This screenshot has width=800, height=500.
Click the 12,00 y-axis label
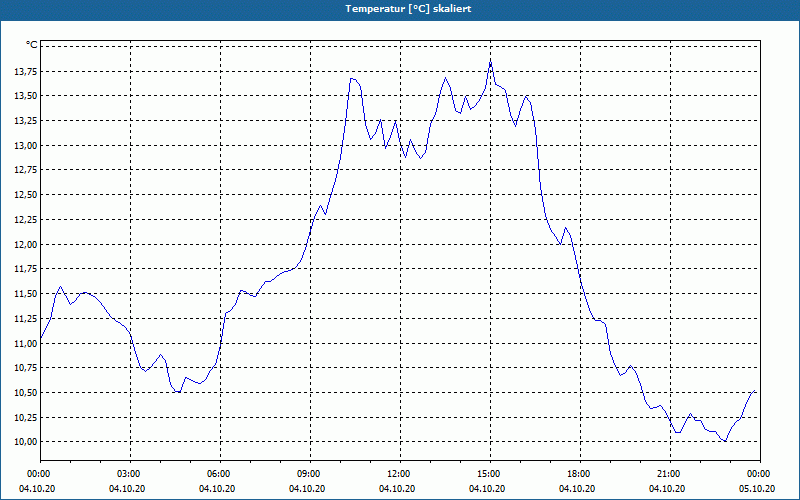point(26,244)
